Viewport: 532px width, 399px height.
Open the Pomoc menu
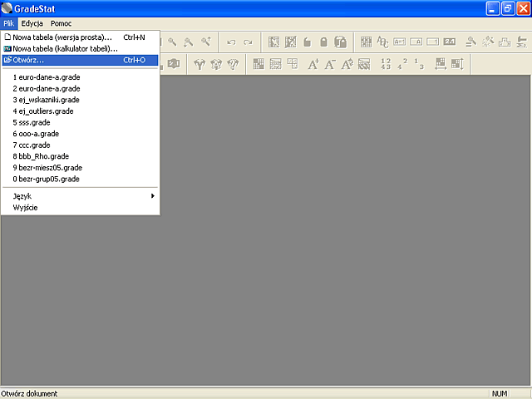tap(61, 23)
